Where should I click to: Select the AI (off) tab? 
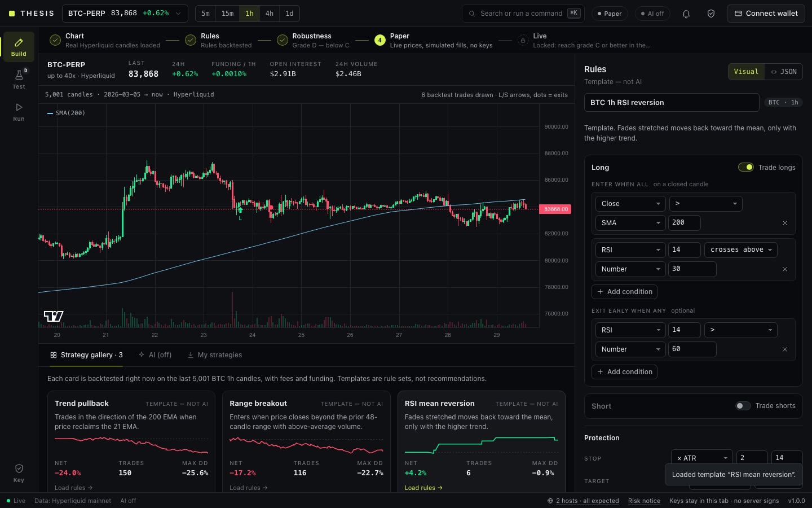click(x=155, y=355)
